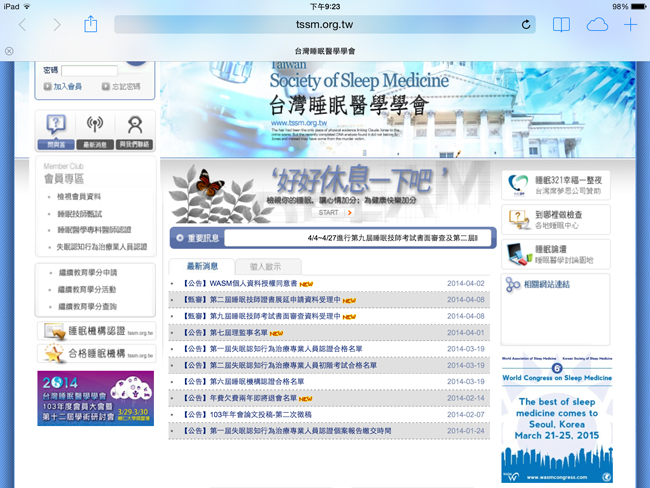Reload the page with the refresh icon
Viewport: 650px width, 488px height.
(x=526, y=25)
